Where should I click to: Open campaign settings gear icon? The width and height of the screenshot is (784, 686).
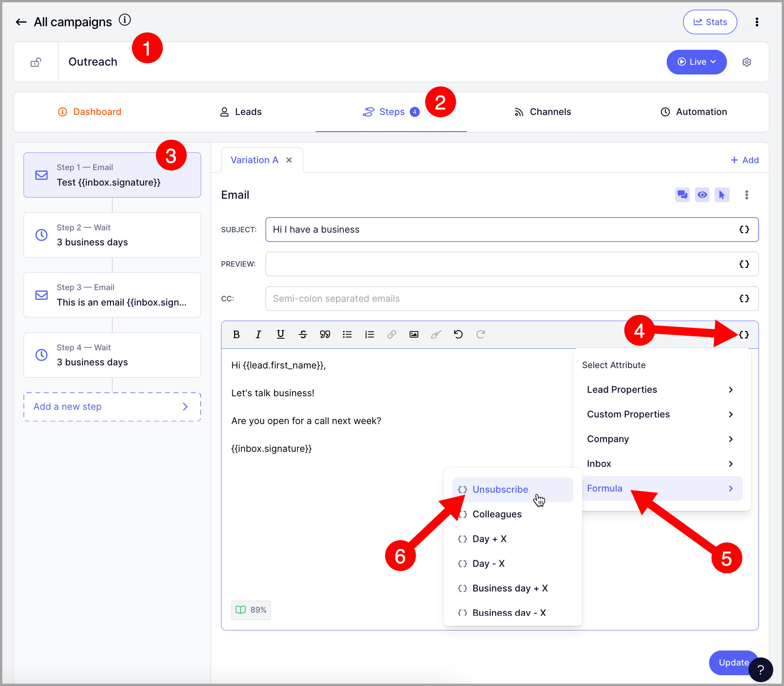point(747,62)
